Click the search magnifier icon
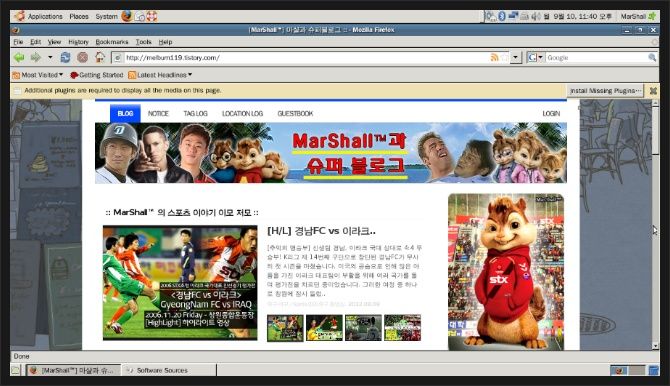670x386 pixels. pos(652,57)
